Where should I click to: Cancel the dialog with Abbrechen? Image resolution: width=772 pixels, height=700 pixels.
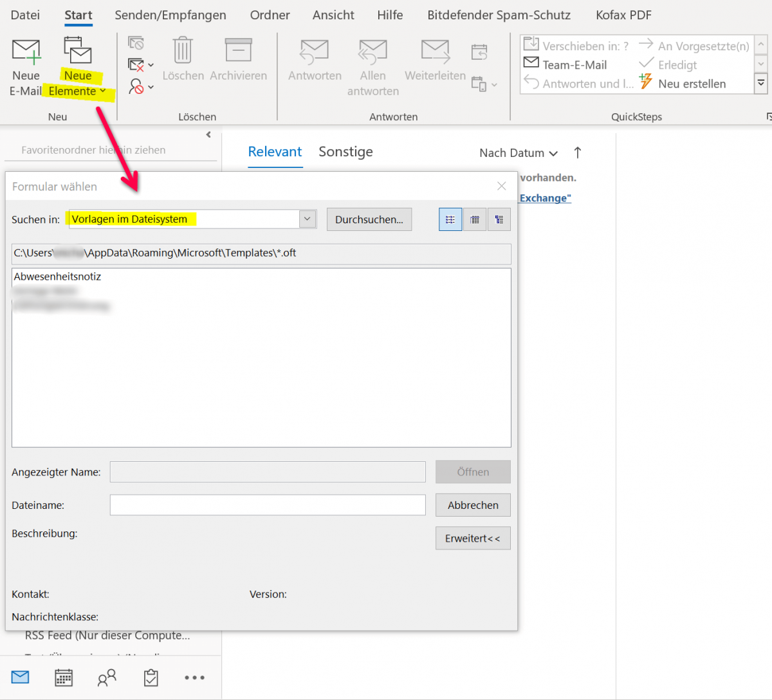(x=473, y=504)
